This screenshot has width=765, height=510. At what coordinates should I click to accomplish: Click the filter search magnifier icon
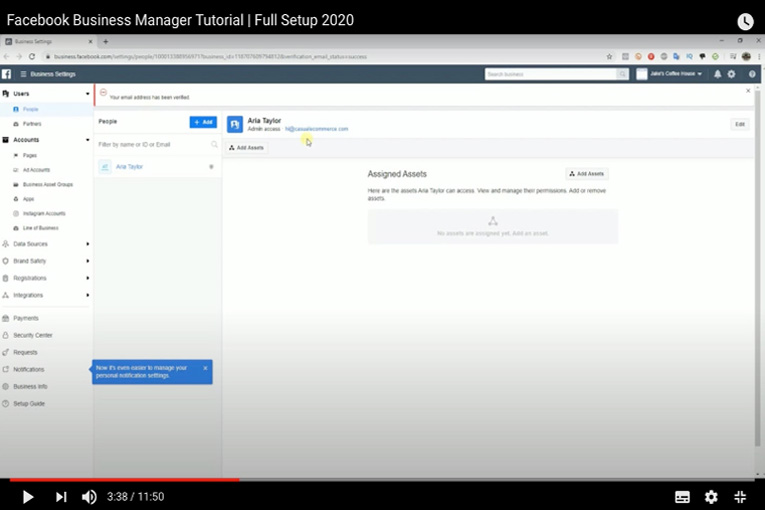click(x=214, y=144)
